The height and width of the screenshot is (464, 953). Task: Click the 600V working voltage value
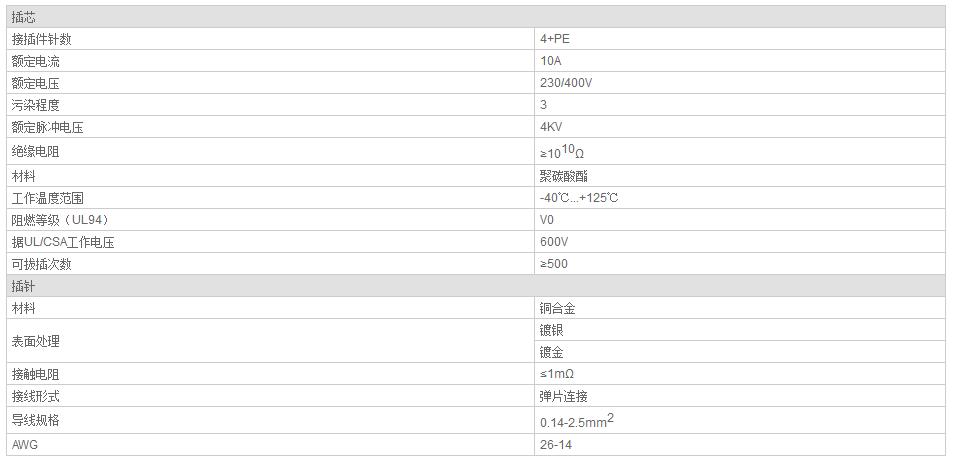click(554, 242)
